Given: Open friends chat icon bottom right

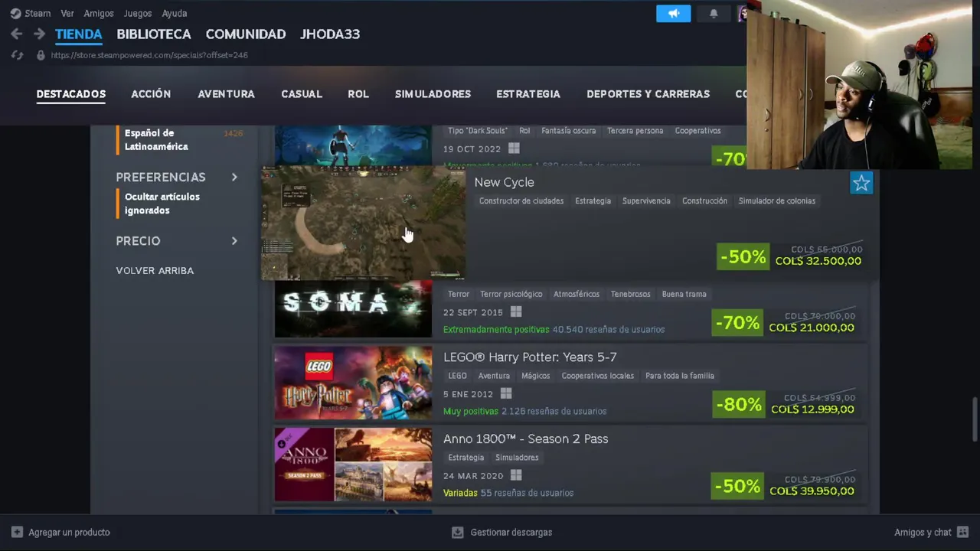Looking at the screenshot, I should click(x=963, y=532).
